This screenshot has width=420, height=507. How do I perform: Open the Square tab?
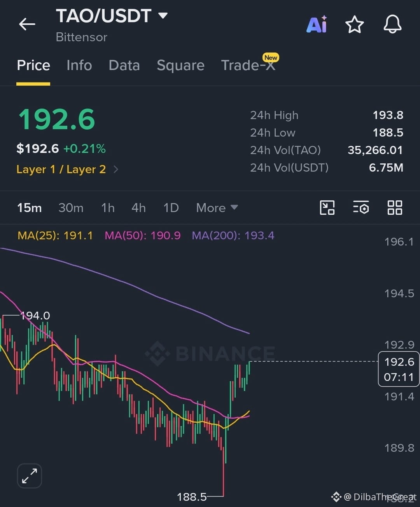[x=180, y=65]
